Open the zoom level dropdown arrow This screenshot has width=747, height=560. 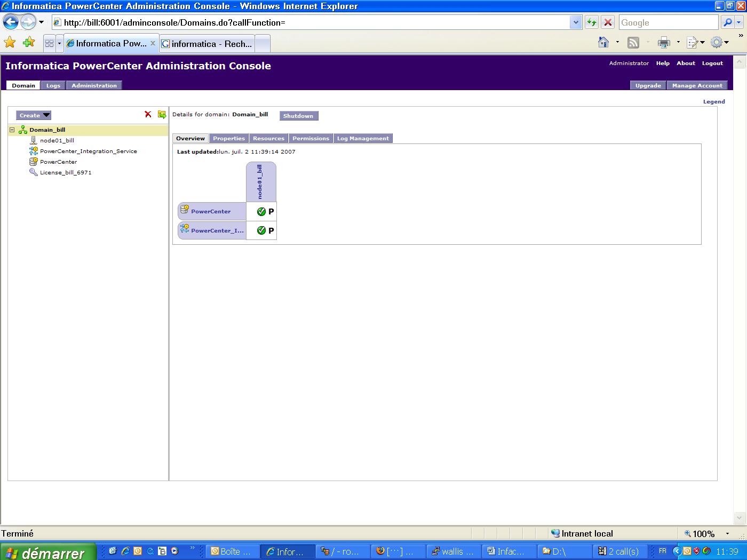pyautogui.click(x=727, y=534)
